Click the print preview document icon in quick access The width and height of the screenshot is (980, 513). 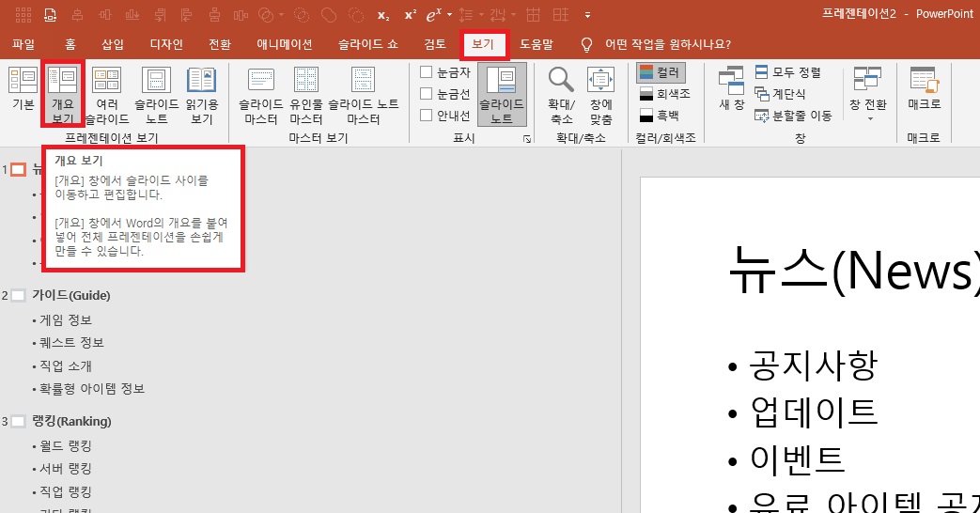50,15
